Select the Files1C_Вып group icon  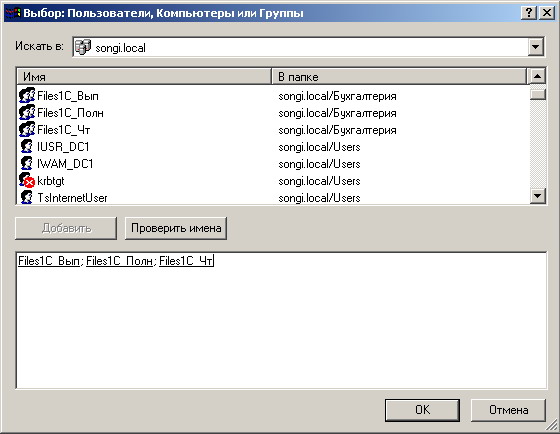27,96
